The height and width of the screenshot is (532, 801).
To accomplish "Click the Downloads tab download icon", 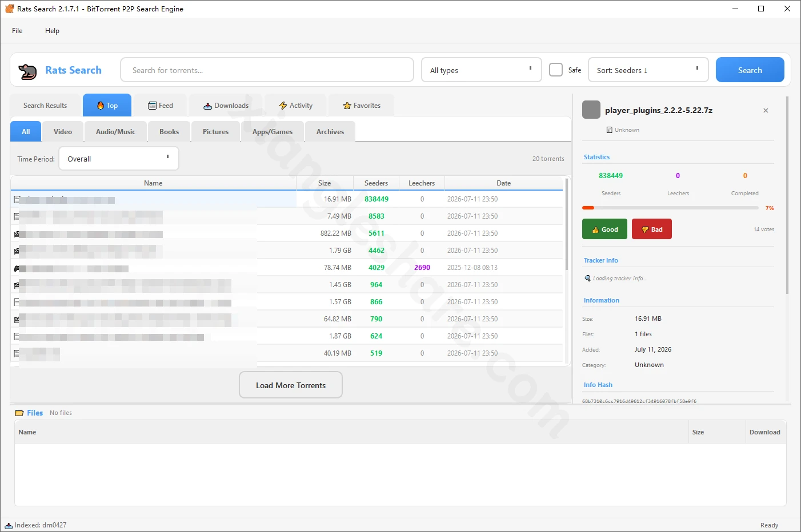I will pos(208,106).
